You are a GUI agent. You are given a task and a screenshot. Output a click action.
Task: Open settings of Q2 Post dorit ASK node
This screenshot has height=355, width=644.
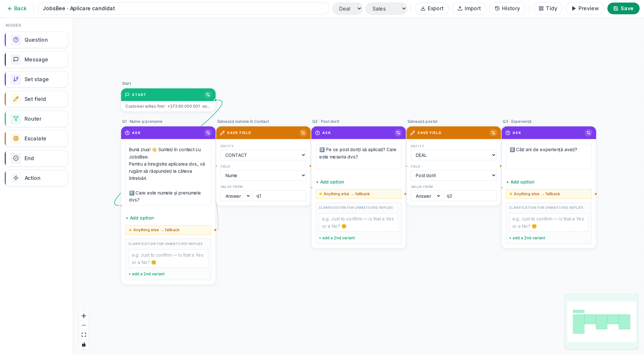pyautogui.click(x=398, y=133)
